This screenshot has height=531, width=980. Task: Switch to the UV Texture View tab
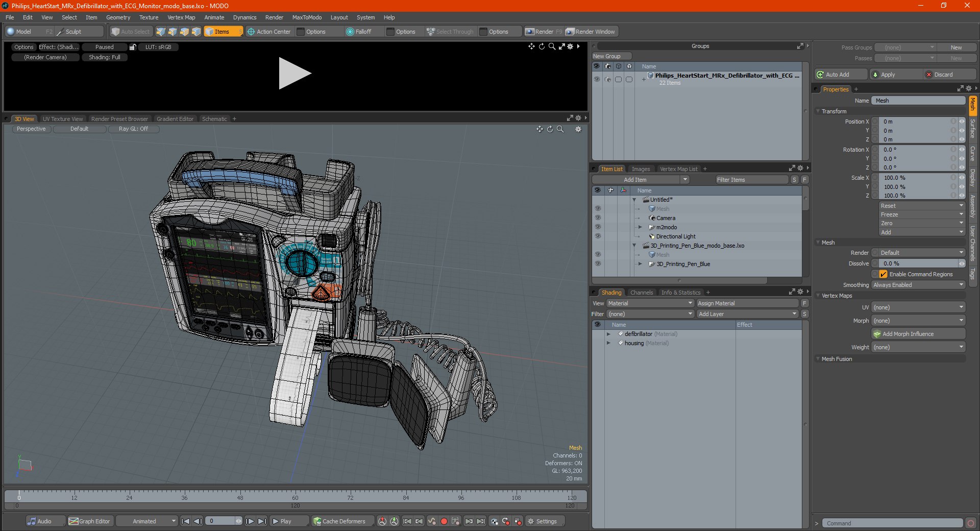pos(62,119)
